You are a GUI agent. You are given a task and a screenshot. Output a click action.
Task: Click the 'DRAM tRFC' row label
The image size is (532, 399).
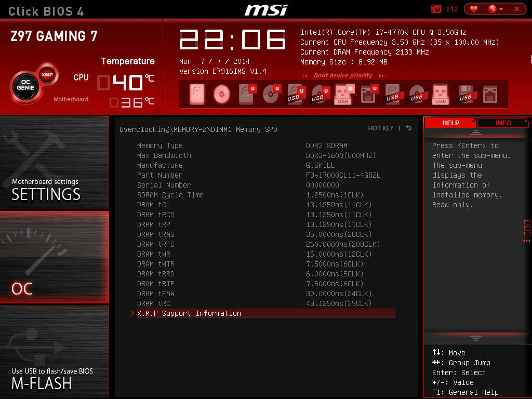click(x=156, y=244)
